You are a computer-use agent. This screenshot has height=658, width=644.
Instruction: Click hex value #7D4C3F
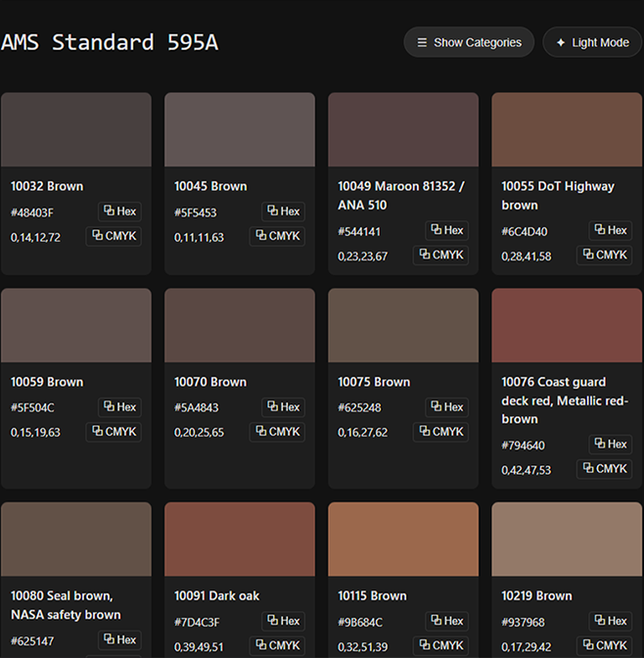[x=197, y=623]
